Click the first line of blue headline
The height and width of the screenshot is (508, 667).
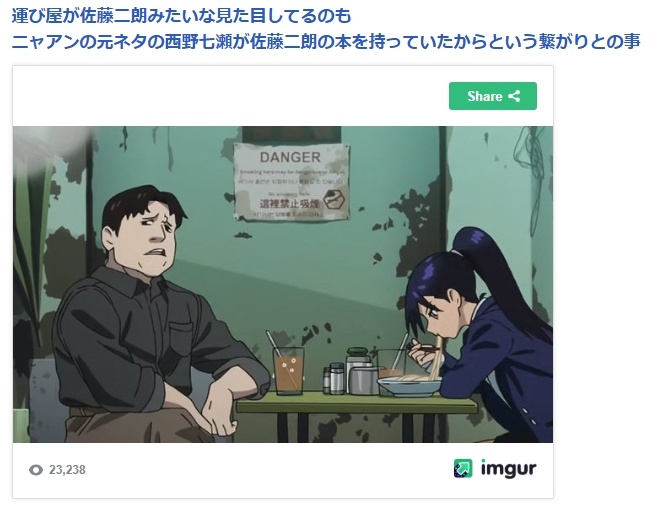point(182,16)
